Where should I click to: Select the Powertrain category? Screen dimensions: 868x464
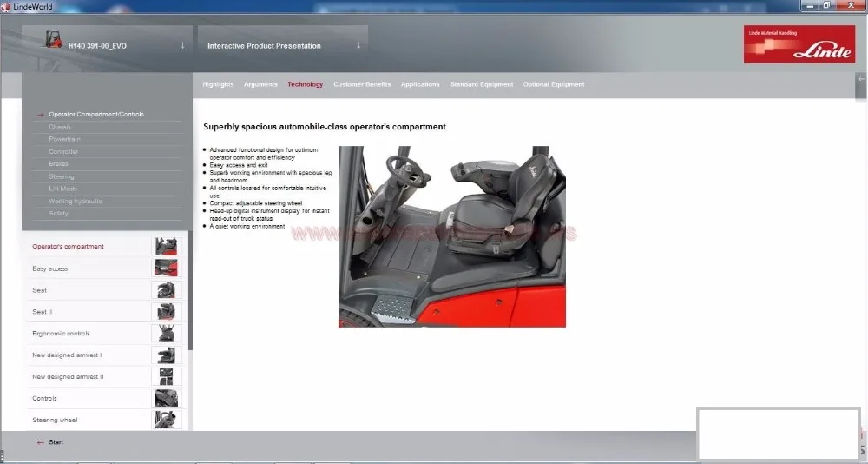click(65, 139)
